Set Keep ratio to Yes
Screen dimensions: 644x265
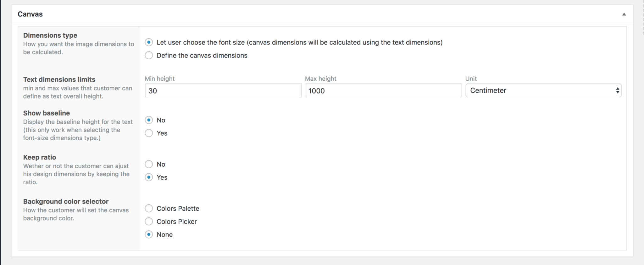coord(149,177)
